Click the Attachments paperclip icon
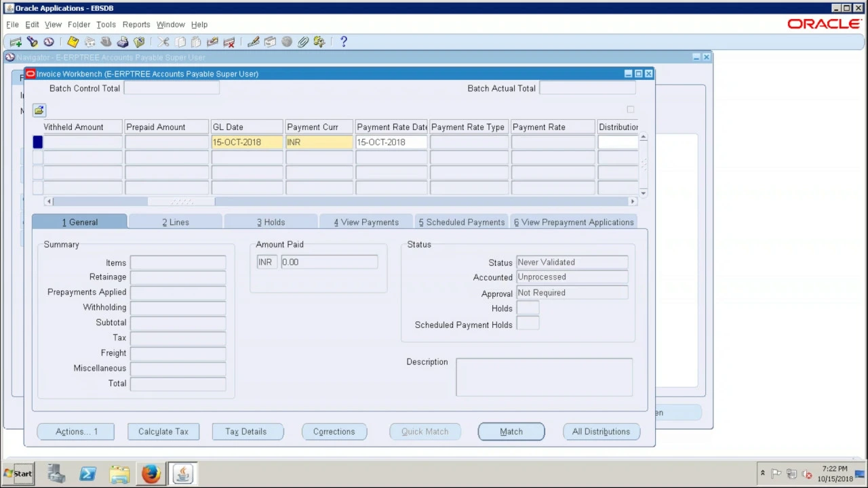868x488 pixels. click(x=302, y=42)
